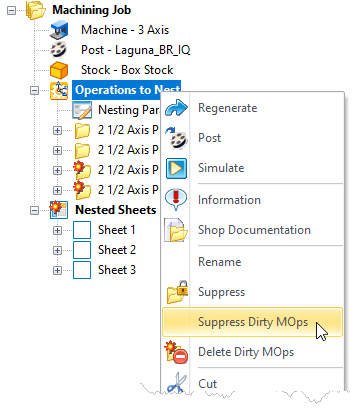Screen dimensions: 364x417
Task: Toggle the Sheet 1 checkbox
Action: (82, 230)
